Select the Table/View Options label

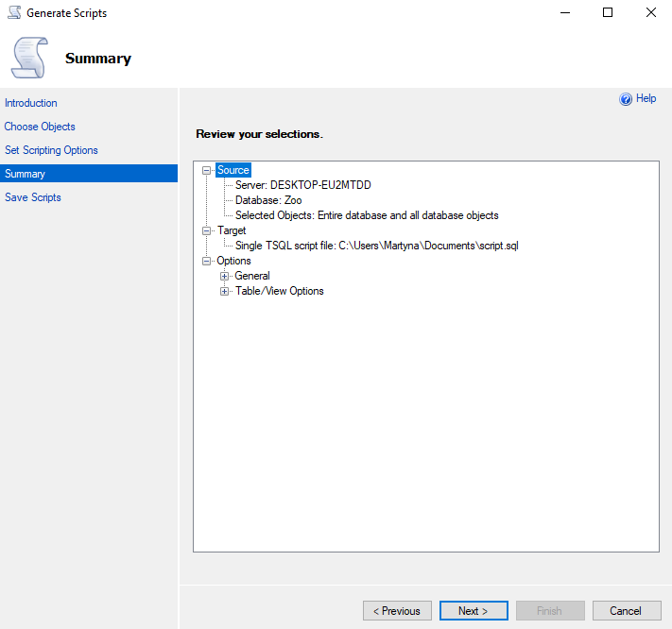pyautogui.click(x=280, y=291)
